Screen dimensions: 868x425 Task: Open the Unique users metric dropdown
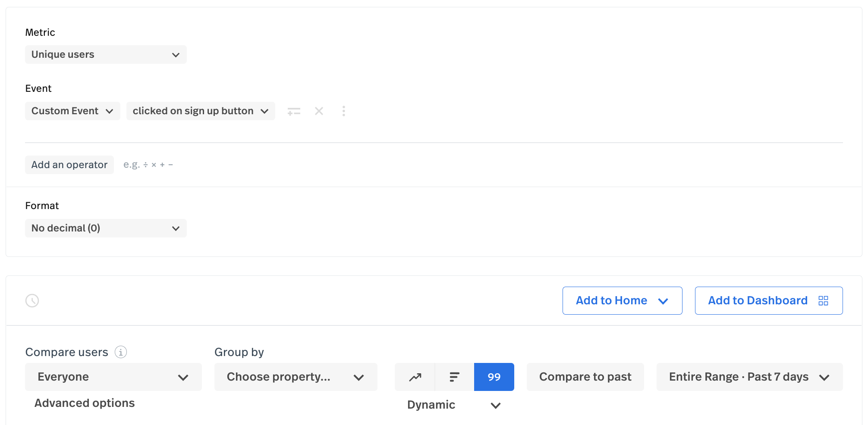pos(106,55)
